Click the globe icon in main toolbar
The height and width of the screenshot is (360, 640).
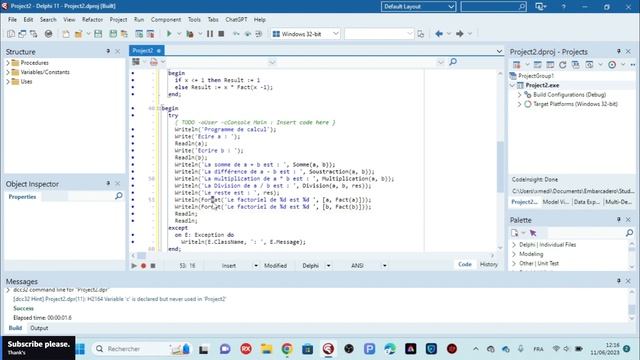click(x=49, y=34)
